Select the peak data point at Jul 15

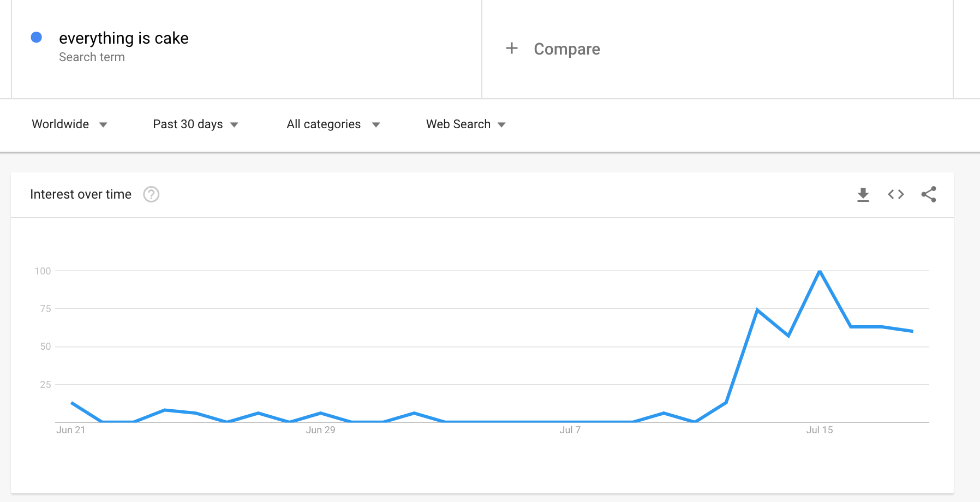point(820,271)
